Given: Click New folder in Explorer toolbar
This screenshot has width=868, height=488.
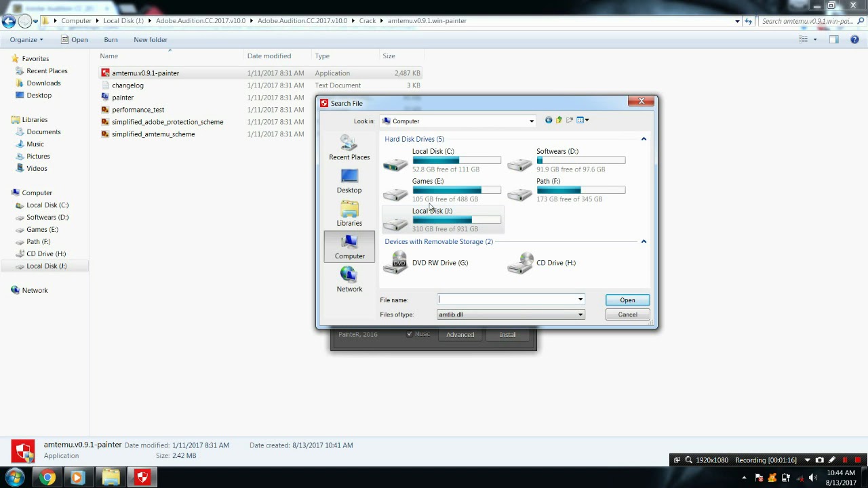Looking at the screenshot, I should [151, 39].
